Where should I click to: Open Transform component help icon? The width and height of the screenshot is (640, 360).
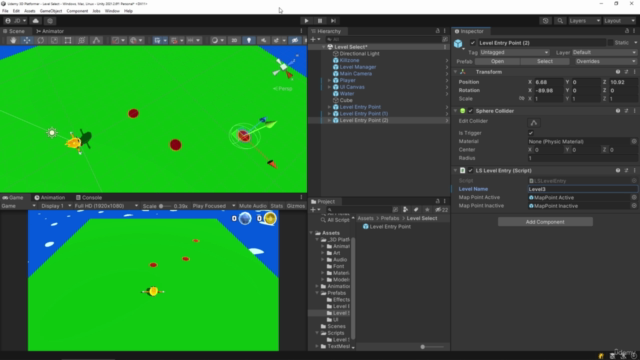618,72
